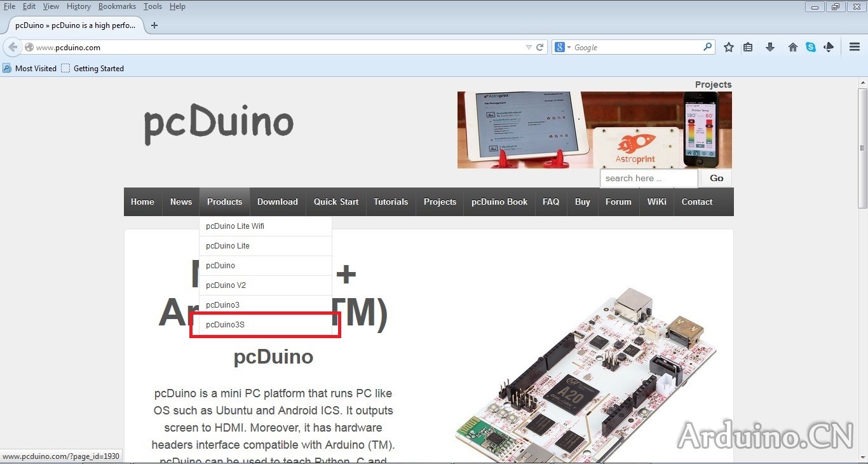868x464 pixels.
Task: Open the WiKi nav item
Action: [x=657, y=201]
